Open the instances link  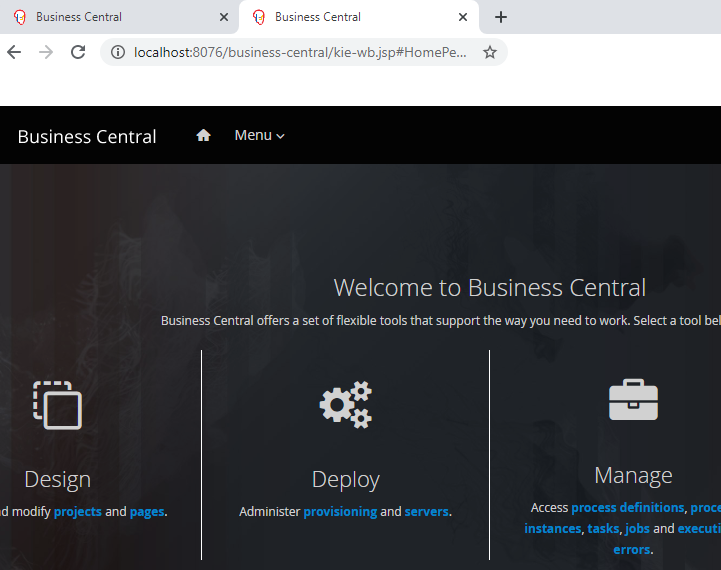point(553,529)
